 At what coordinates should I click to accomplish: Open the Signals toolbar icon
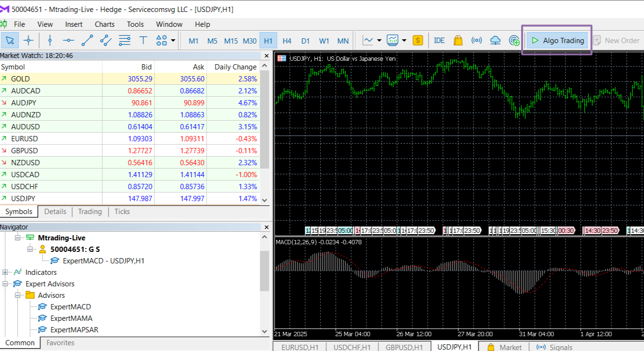(x=477, y=40)
